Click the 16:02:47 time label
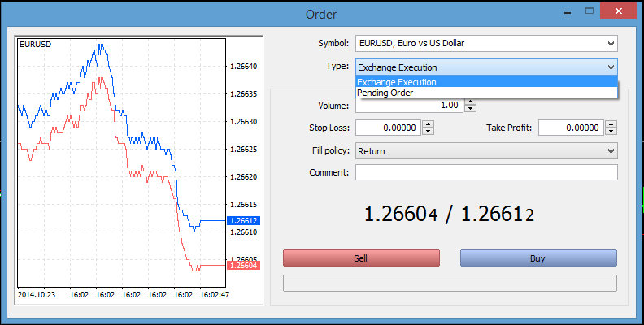Image resolution: width=644 pixels, height=325 pixels. [x=215, y=295]
